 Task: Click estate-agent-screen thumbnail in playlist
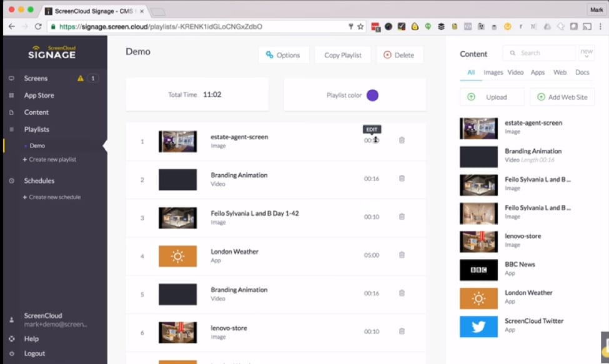point(177,141)
